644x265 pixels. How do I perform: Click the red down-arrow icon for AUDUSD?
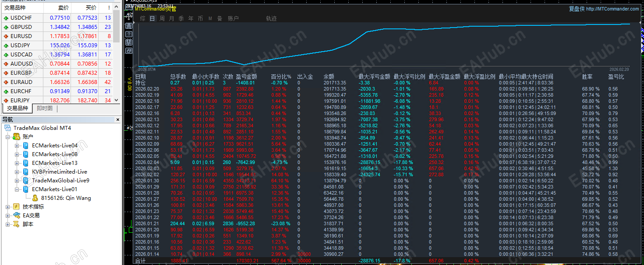pyautogui.click(x=6, y=64)
